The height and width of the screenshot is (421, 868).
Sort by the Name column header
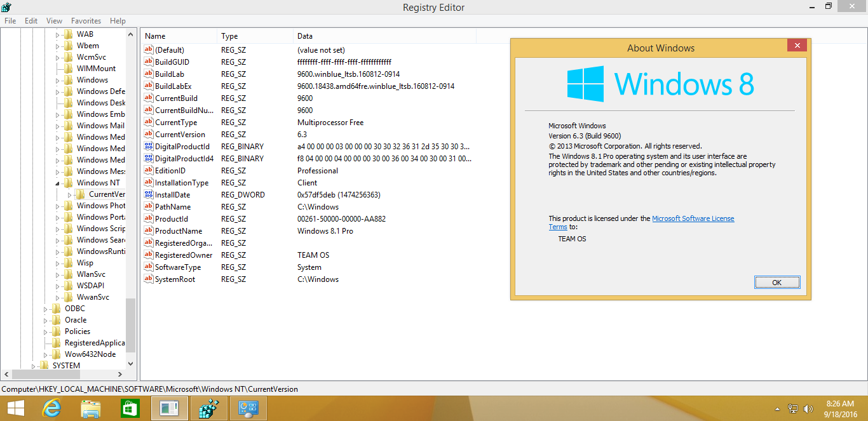[x=179, y=36]
